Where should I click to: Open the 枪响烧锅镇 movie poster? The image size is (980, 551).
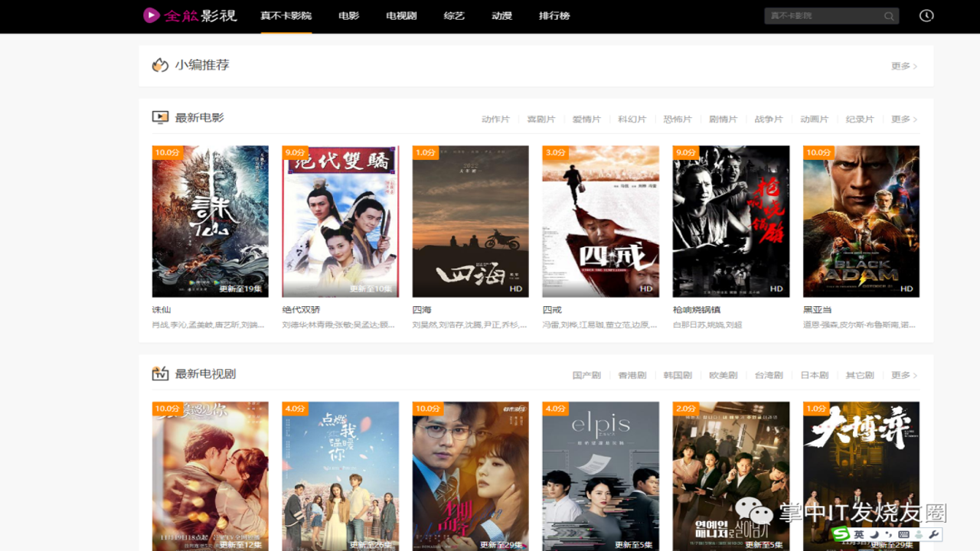click(731, 221)
